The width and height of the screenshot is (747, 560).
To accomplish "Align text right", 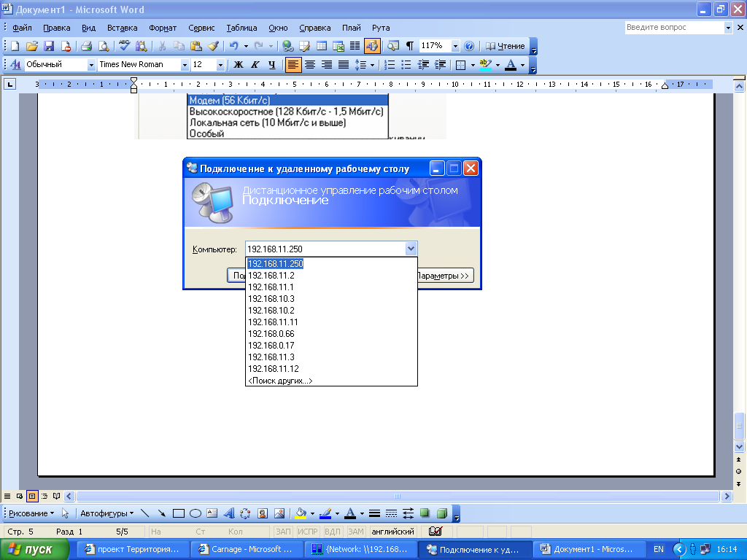I will [x=326, y=65].
